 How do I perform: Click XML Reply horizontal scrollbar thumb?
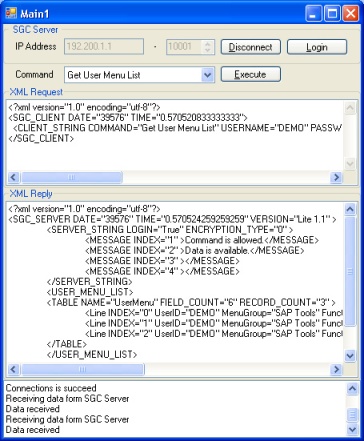point(83,369)
